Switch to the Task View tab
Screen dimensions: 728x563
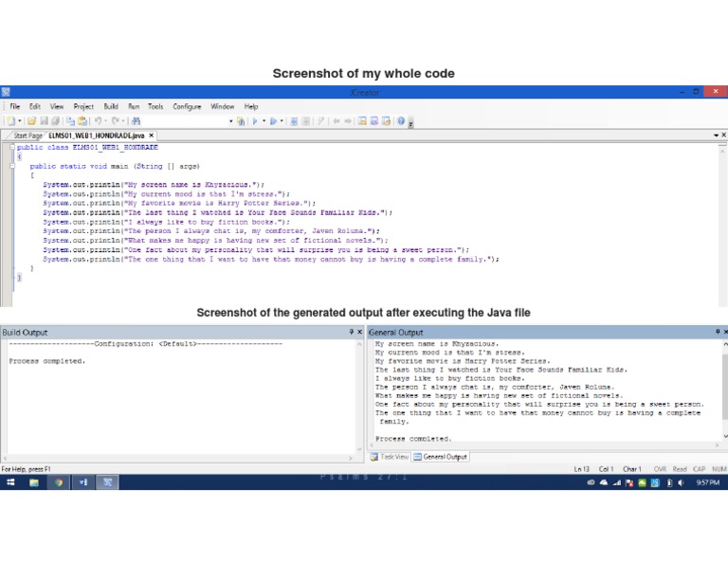[390, 457]
